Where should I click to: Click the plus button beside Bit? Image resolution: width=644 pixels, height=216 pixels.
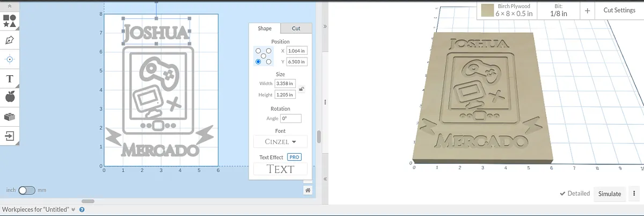coord(588,11)
